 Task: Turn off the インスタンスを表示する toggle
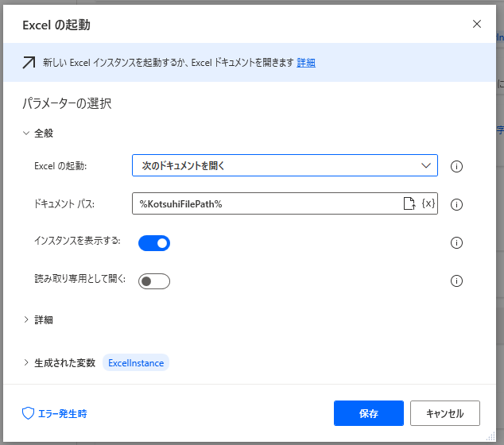(x=154, y=243)
